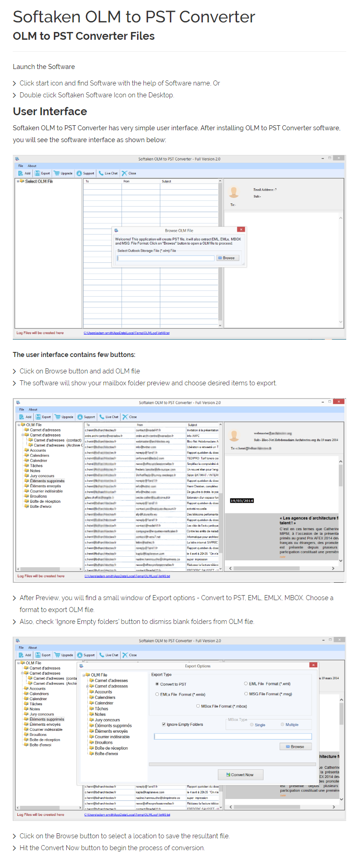Click empty contact avatar in Browse OLM File screenshot
This screenshot has width=359, height=868.
pos(234,192)
